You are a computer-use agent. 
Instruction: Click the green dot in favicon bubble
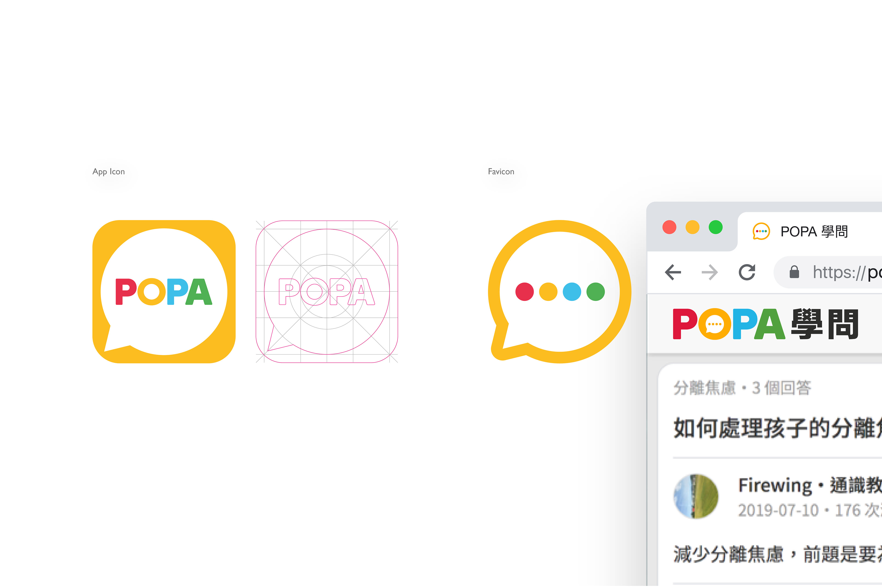point(596,292)
